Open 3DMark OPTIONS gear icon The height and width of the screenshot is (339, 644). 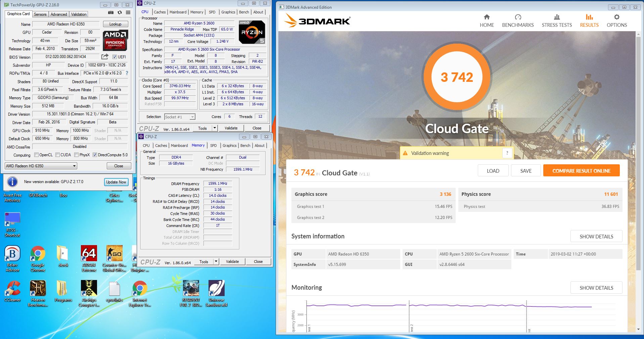pyautogui.click(x=617, y=17)
